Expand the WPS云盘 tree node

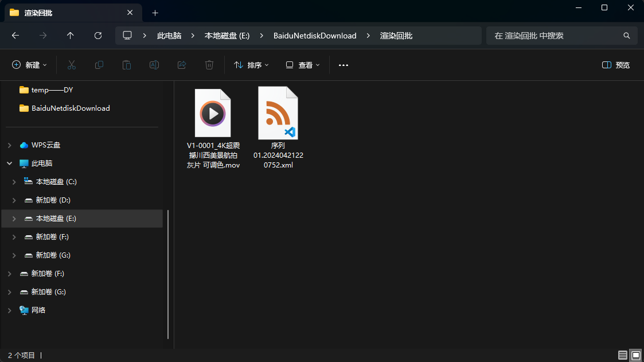click(9, 145)
